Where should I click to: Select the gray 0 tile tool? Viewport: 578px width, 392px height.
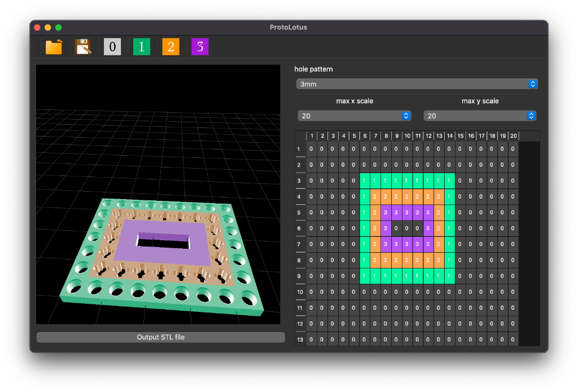(112, 47)
